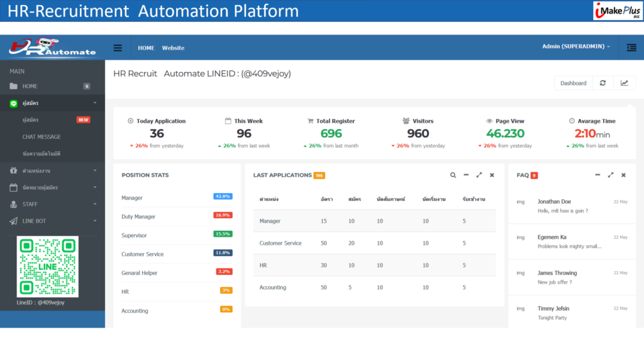Image resolution: width=644 pixels, height=346 pixels.
Task: Toggle the sidebar hamburger menu
Action: click(x=118, y=48)
